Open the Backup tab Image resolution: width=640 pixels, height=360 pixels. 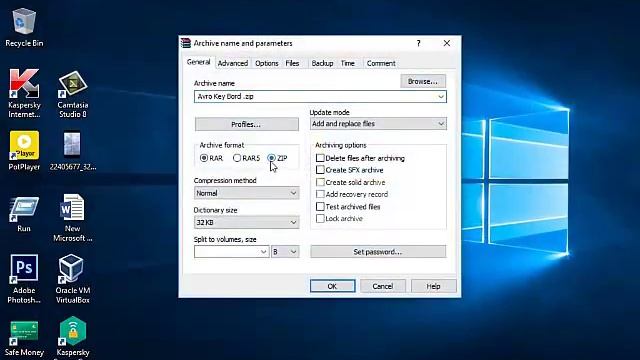(x=322, y=63)
